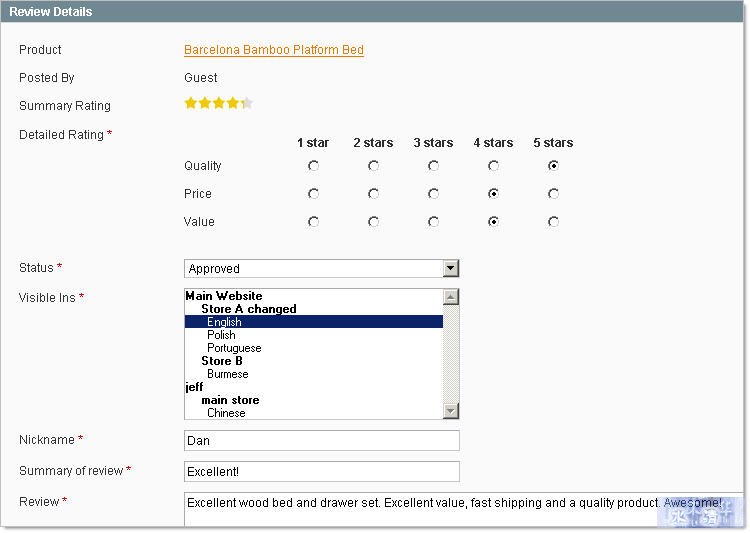The width and height of the screenshot is (750, 533).
Task: Click the Value row label
Action: pyautogui.click(x=199, y=222)
